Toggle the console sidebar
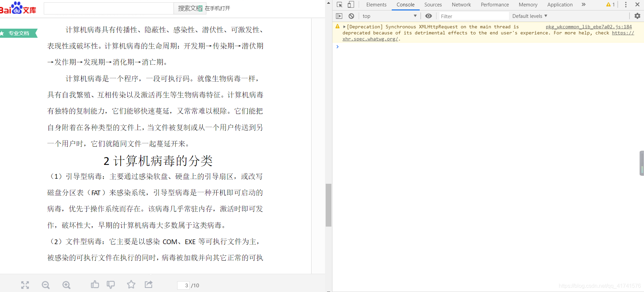 coord(339,16)
